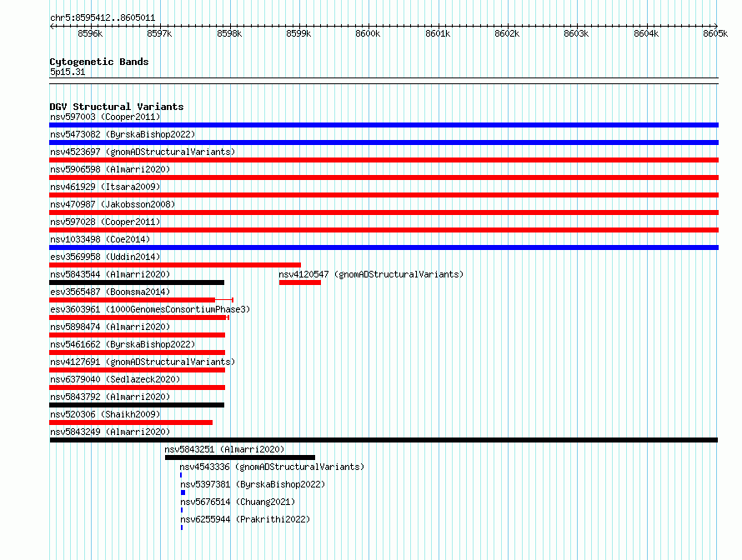The image size is (742, 560).
Task: Click the red bar under nsv6379040
Action: (x=138, y=387)
